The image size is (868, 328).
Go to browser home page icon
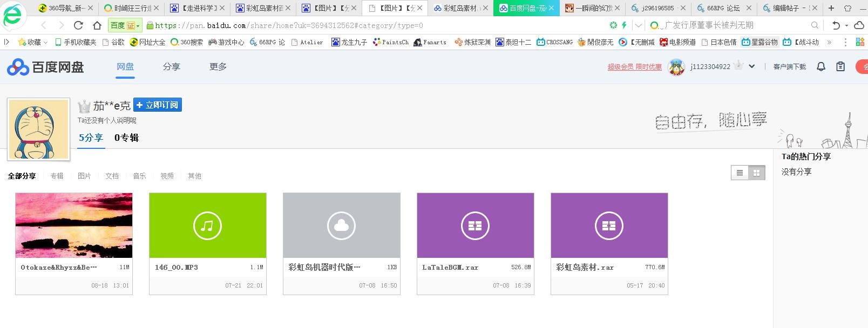(x=97, y=25)
